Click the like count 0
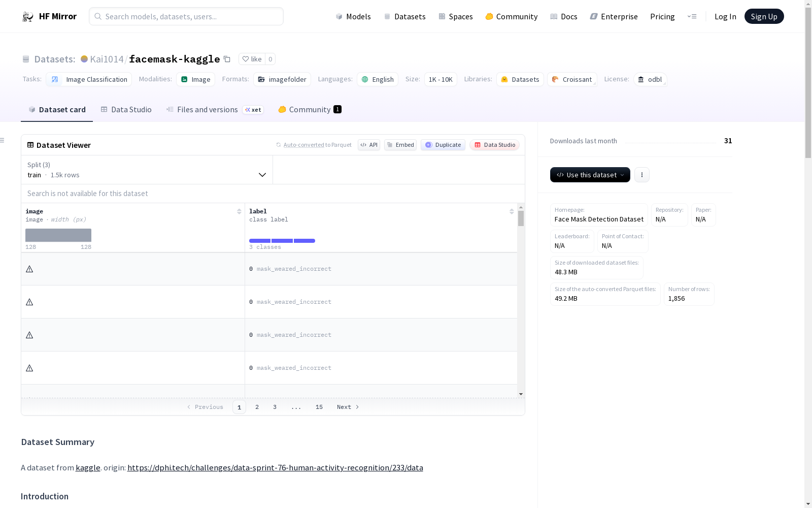 [x=270, y=59]
